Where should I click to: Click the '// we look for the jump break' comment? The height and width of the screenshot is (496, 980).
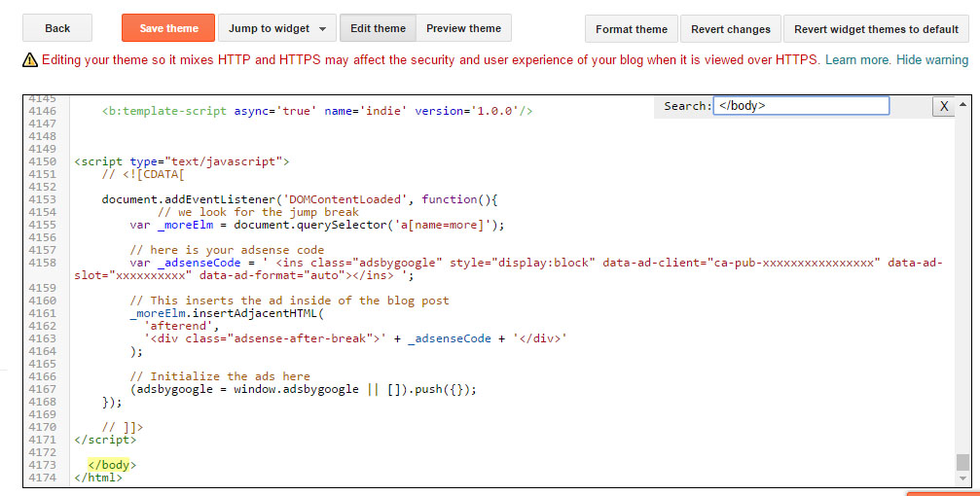[258, 212]
